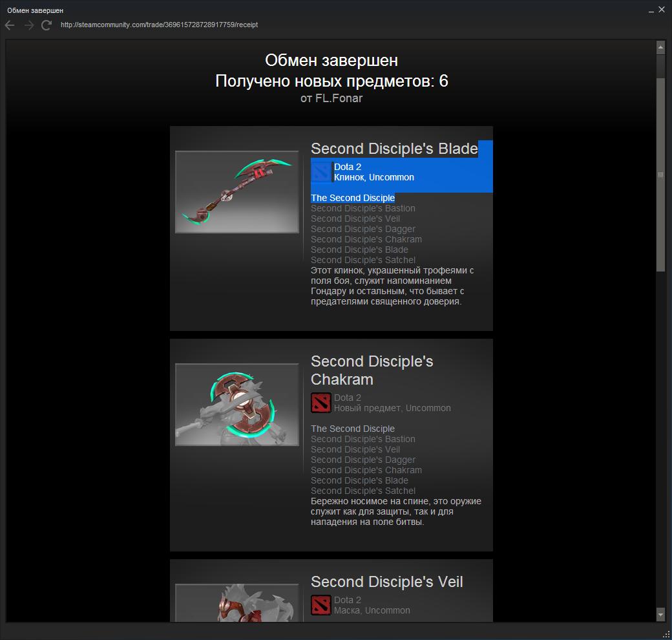Close the trade receipt window
672x640 pixels.
[662, 10]
